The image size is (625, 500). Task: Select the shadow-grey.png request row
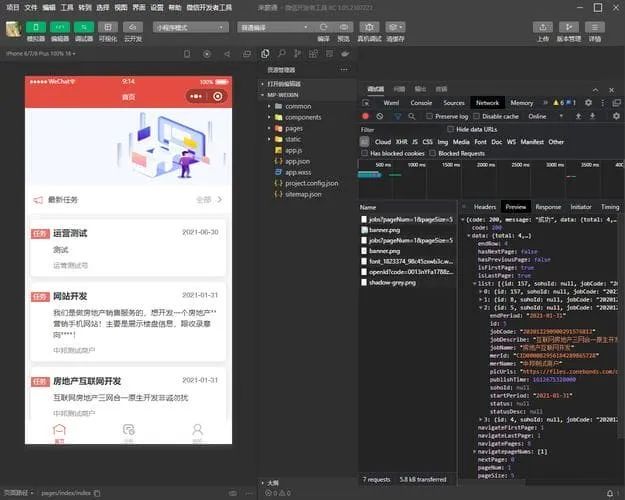pyautogui.click(x=407, y=282)
